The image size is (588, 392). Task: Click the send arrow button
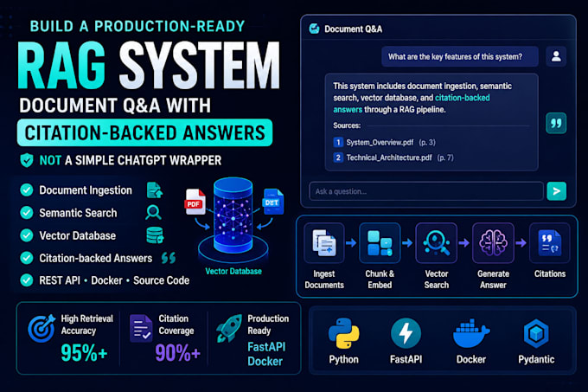point(557,191)
